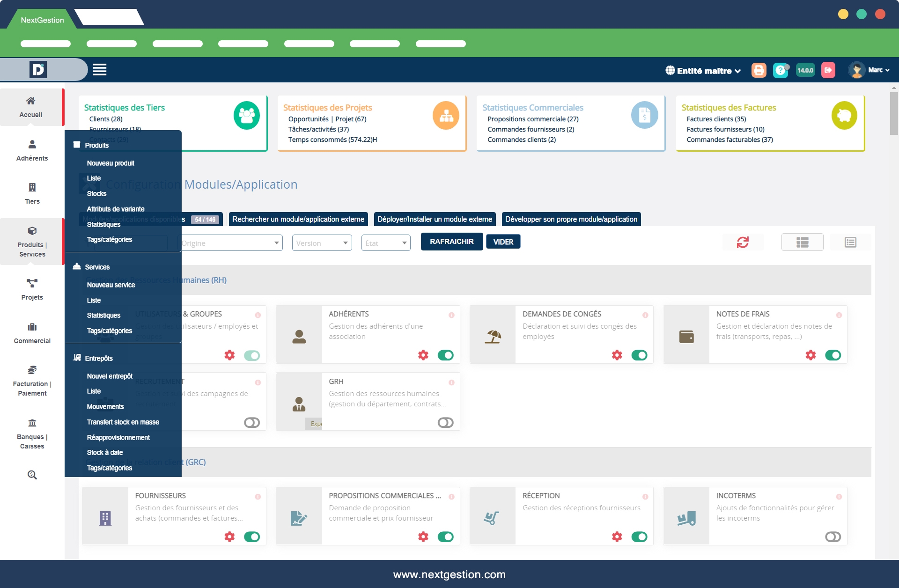Image resolution: width=899 pixels, height=588 pixels.
Task: Disable the Notes de frais module toggle
Action: (833, 355)
